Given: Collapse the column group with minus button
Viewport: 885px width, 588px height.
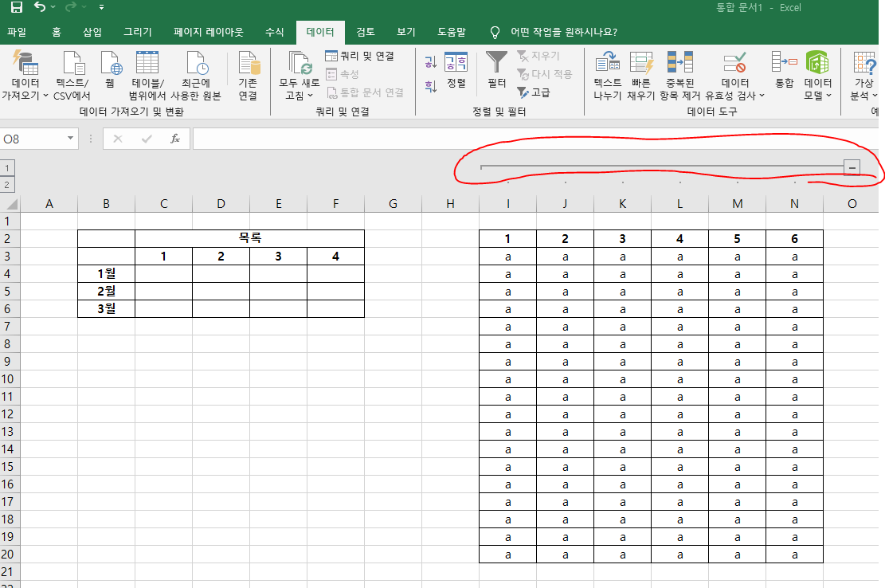Looking at the screenshot, I should tap(852, 167).
